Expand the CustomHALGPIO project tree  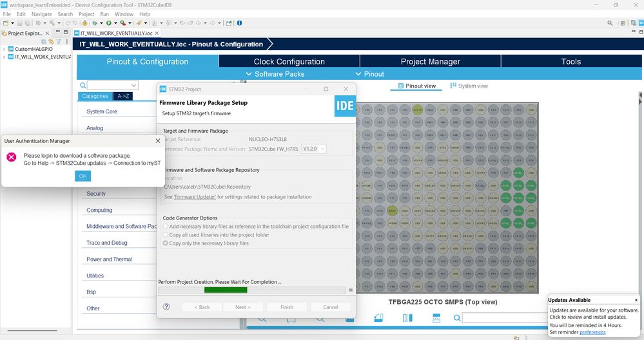click(4, 49)
